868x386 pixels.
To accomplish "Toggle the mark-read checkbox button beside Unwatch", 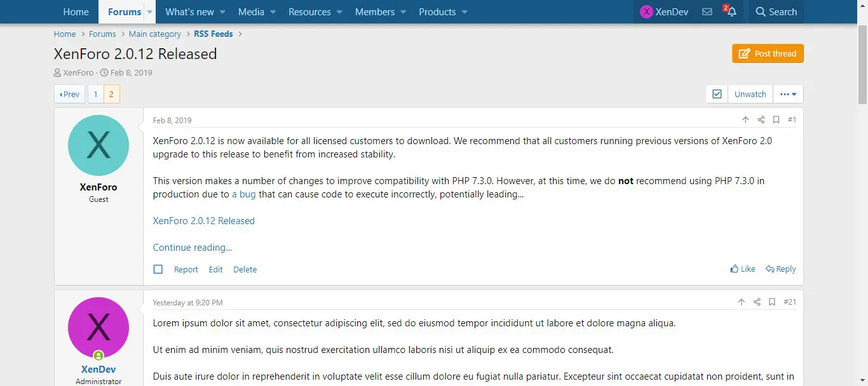I will coord(717,94).
